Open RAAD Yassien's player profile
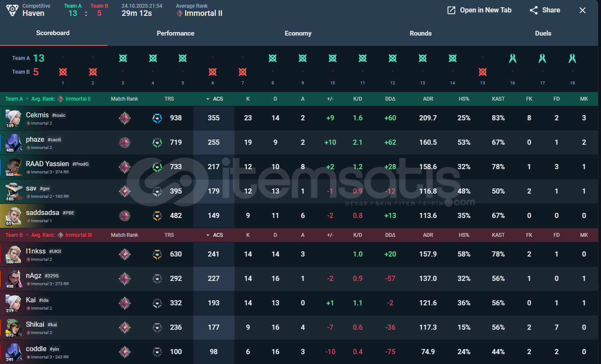This screenshot has height=364, width=601. pos(47,164)
